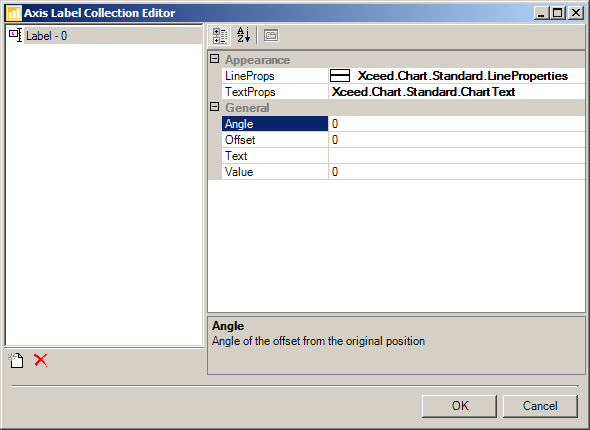Viewport: 590px width, 430px height.
Task: Select the TextProps property row
Action: point(403,92)
